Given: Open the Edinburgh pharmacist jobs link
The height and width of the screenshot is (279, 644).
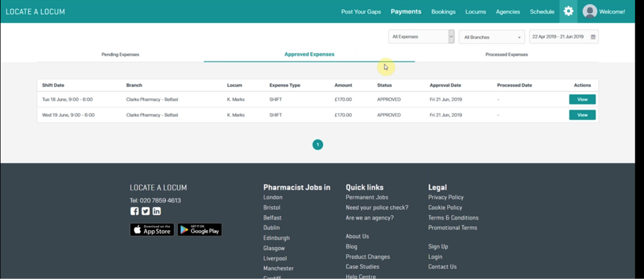Looking at the screenshot, I should (276, 238).
